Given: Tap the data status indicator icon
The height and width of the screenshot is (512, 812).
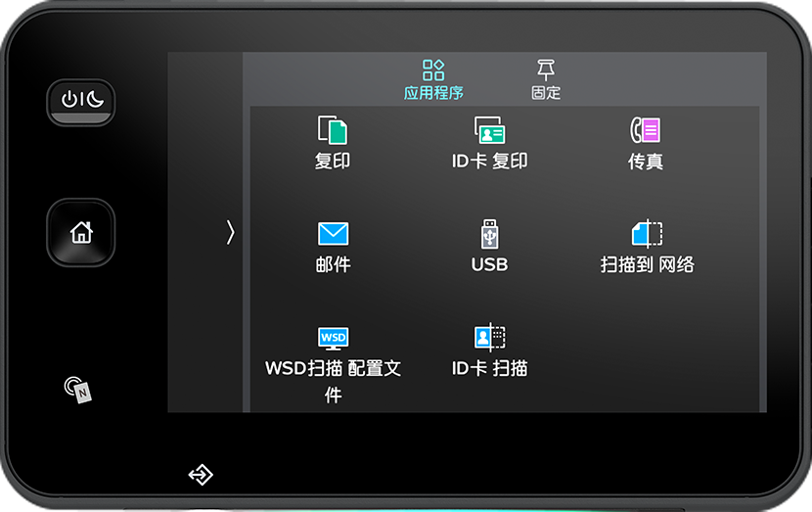Looking at the screenshot, I should (201, 474).
